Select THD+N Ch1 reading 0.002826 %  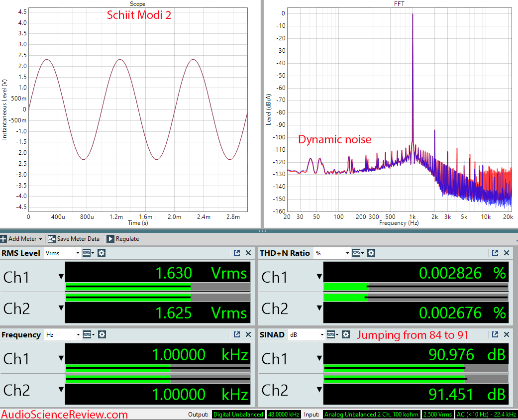click(462, 273)
